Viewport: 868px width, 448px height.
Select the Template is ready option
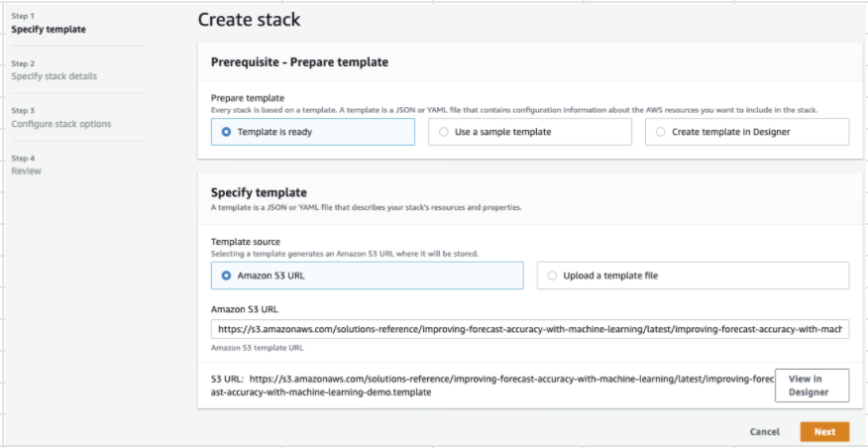point(313,132)
